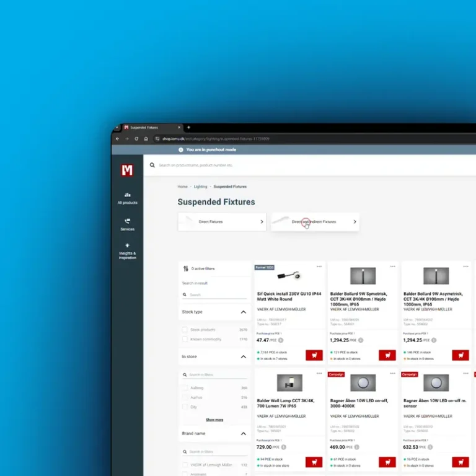Viewport: 476px width, 476px height.
Task: Click the browser back arrow
Action: [118, 139]
